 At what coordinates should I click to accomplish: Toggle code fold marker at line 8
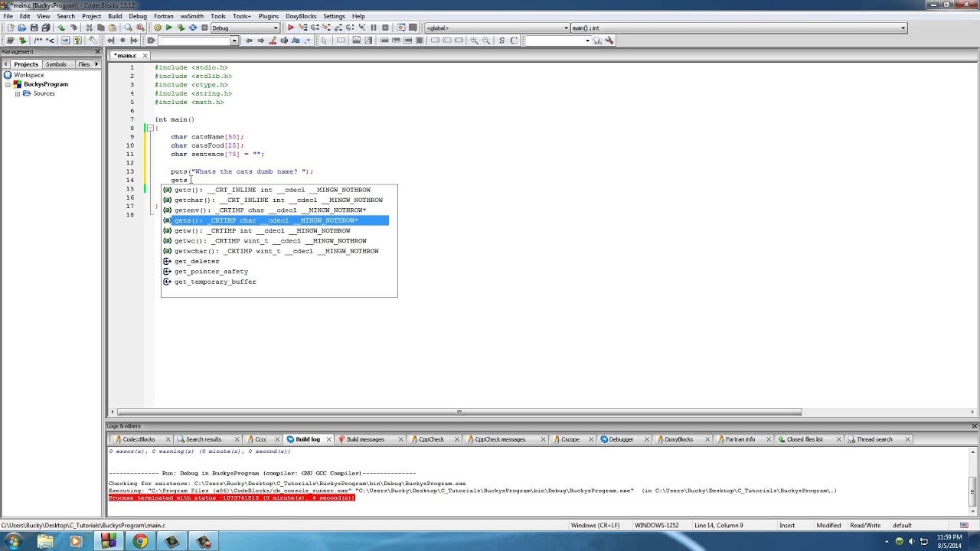[x=150, y=128]
